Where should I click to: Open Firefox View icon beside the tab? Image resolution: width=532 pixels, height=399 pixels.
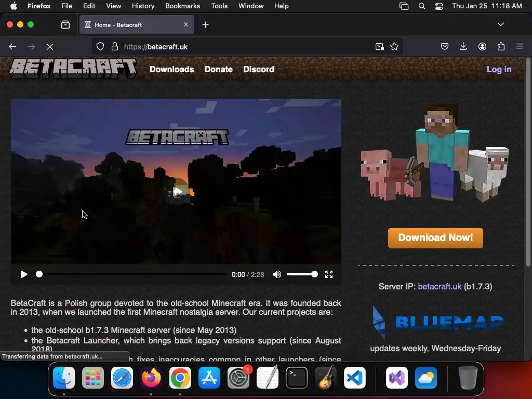(x=65, y=24)
